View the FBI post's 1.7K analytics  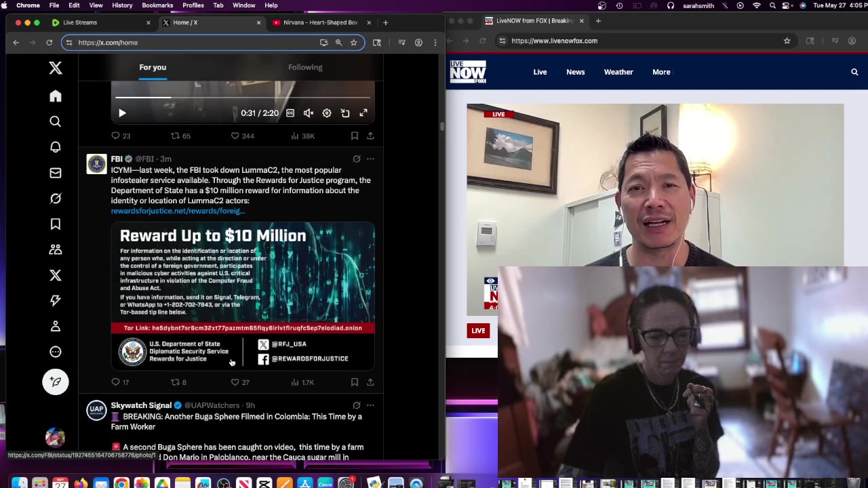302,382
